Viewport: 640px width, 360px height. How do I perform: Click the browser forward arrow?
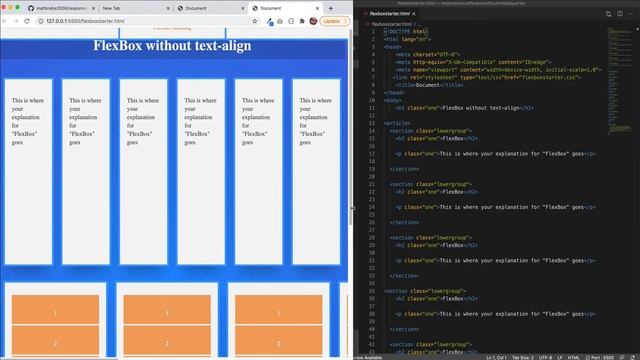pos(16,21)
